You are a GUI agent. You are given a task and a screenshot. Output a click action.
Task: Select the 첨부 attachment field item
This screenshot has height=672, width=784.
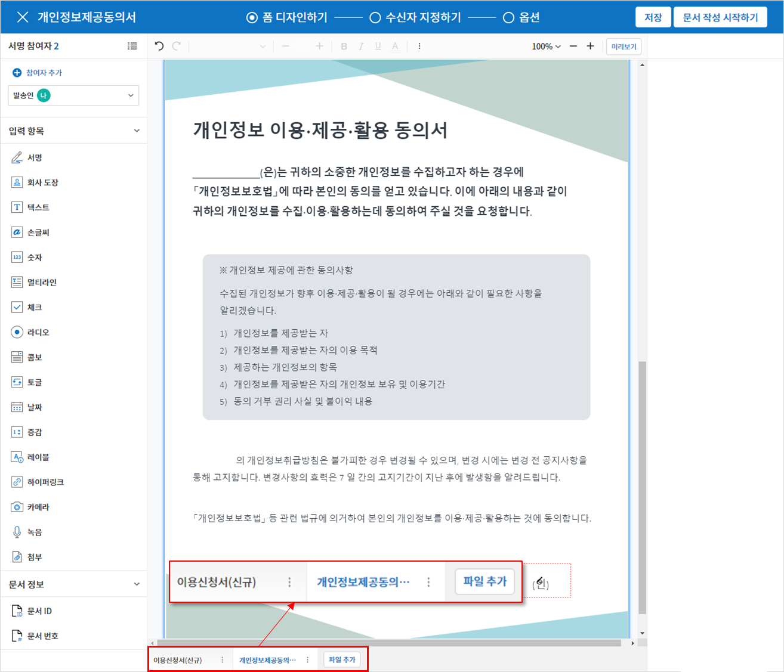pyautogui.click(x=27, y=557)
